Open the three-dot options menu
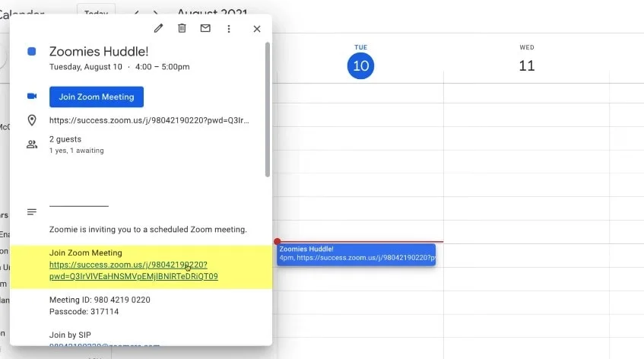This screenshot has height=359, width=644. point(229,29)
